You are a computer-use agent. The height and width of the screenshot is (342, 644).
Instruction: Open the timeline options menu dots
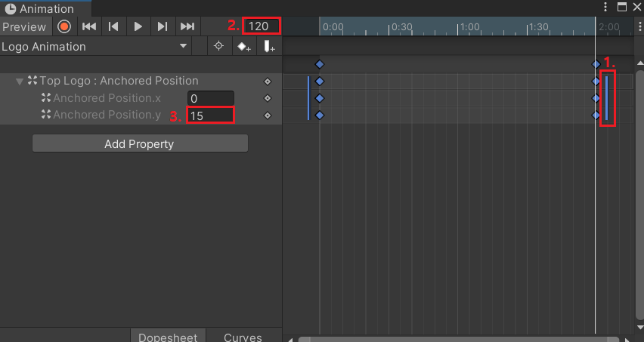click(639, 26)
